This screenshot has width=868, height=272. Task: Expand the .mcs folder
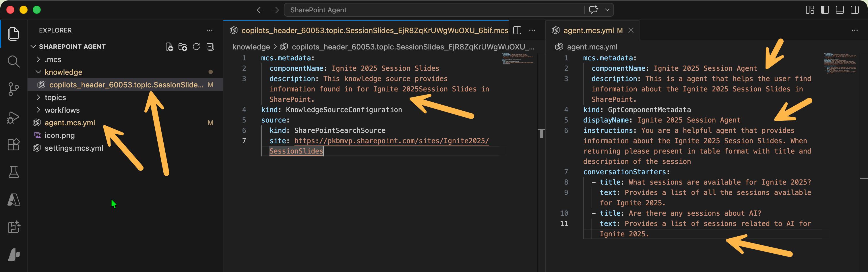[x=53, y=60]
